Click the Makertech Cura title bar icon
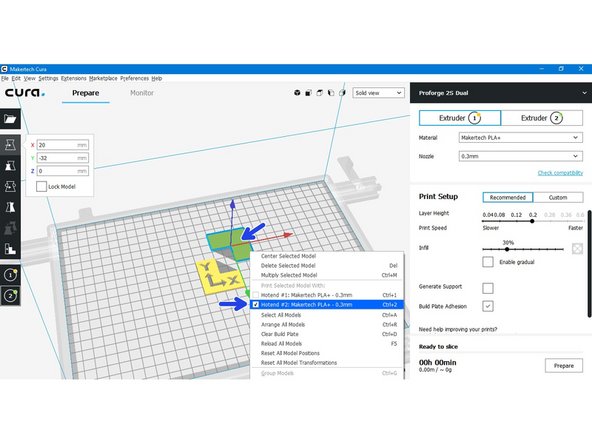The width and height of the screenshot is (592, 444). click(x=4, y=69)
